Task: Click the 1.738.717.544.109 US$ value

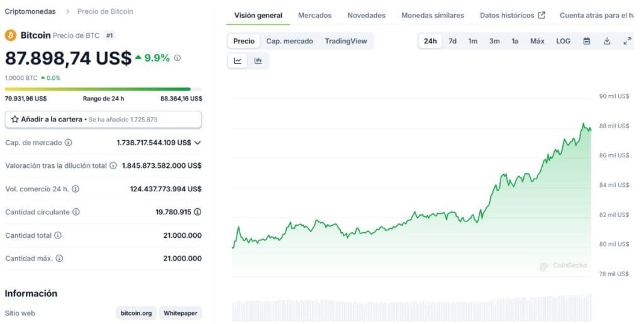Action: tap(154, 142)
